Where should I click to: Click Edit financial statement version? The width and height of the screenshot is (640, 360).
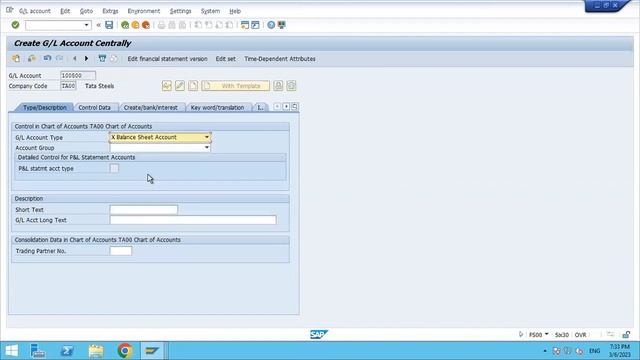(x=167, y=59)
